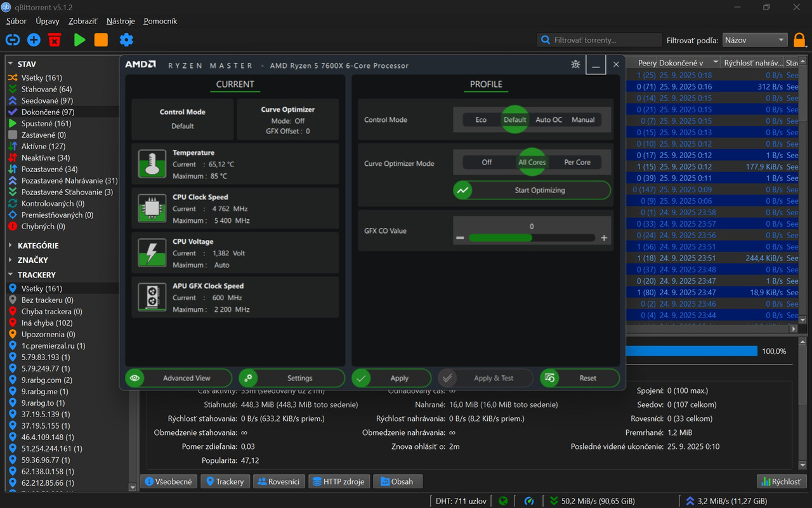The width and height of the screenshot is (812, 508).
Task: Click the CPU Voltage lightning bolt icon
Action: tap(152, 253)
